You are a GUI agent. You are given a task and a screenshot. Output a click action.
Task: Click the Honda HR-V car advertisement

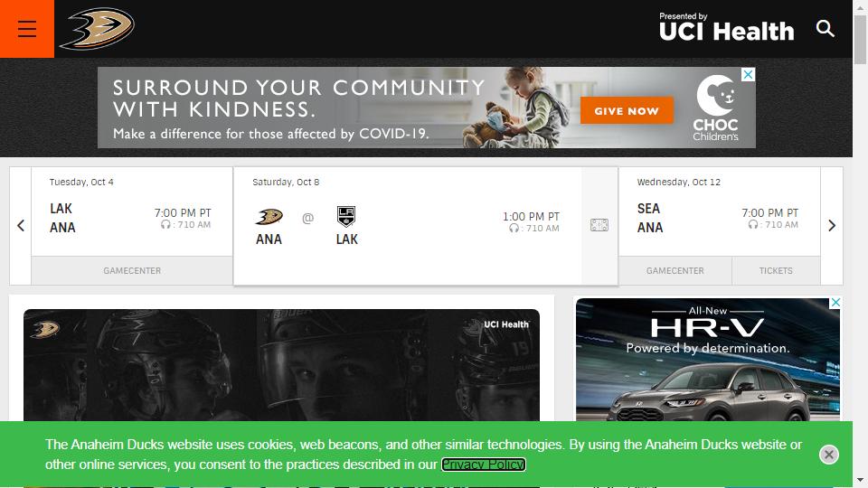708,360
